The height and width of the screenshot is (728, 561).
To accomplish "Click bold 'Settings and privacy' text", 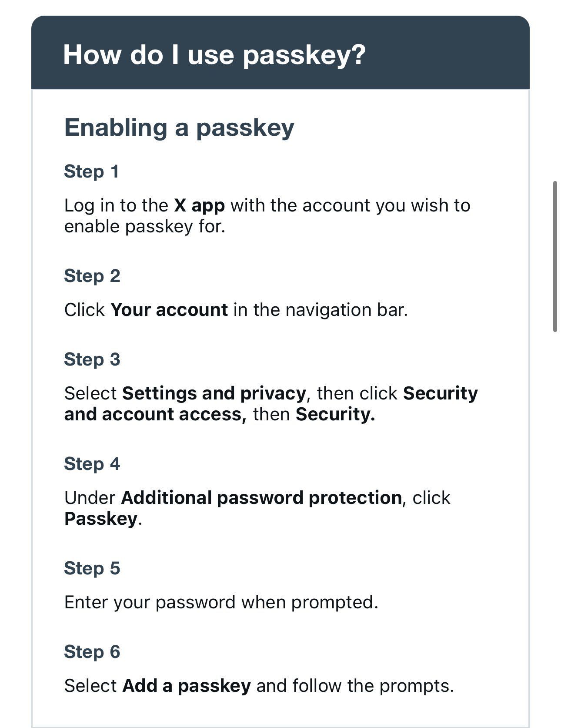I will click(x=214, y=393).
